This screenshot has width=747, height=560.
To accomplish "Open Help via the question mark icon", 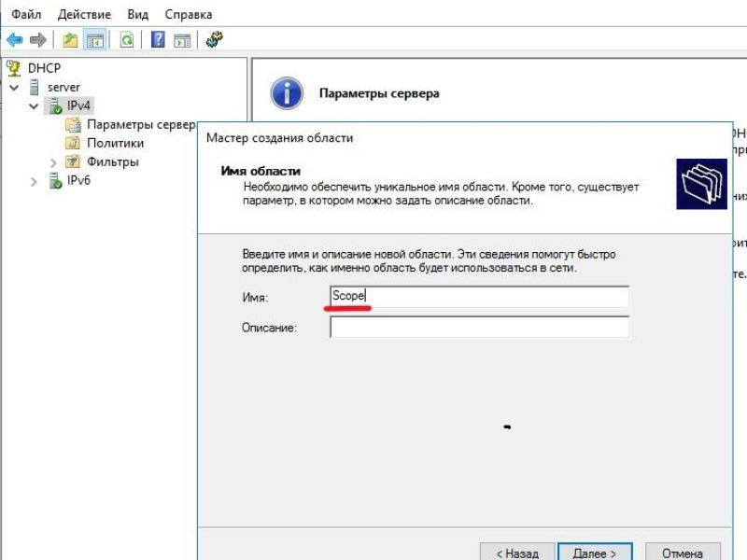I will click(x=158, y=39).
